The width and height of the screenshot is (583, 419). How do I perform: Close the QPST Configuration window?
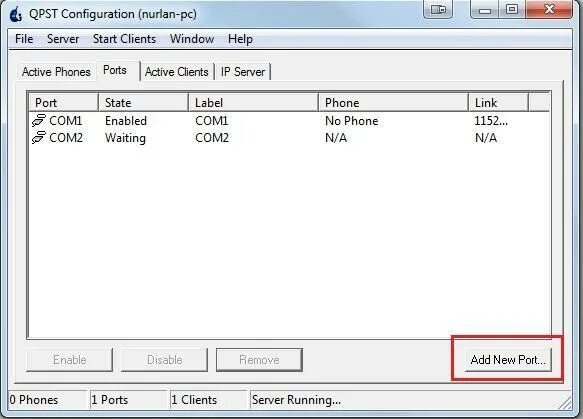[x=549, y=9]
